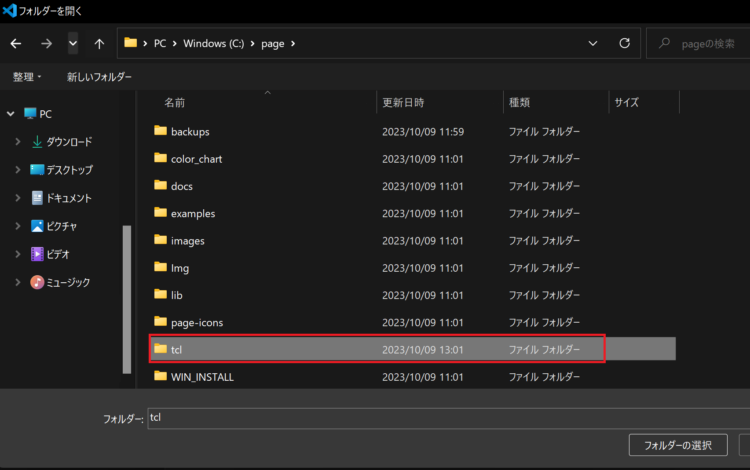
Task: Expand the ダウンロード tree item
Action: [x=18, y=142]
